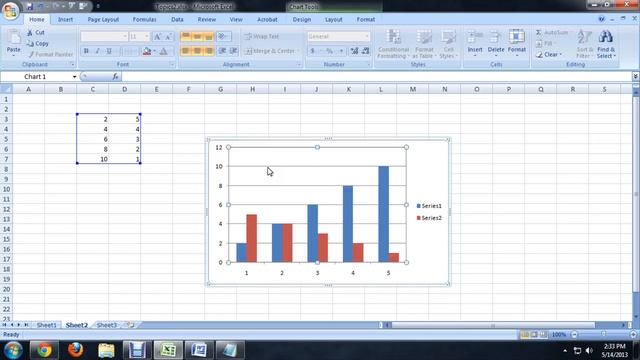Select row 5 header
Screen dimensions: 640x360
pyautogui.click(x=6, y=139)
